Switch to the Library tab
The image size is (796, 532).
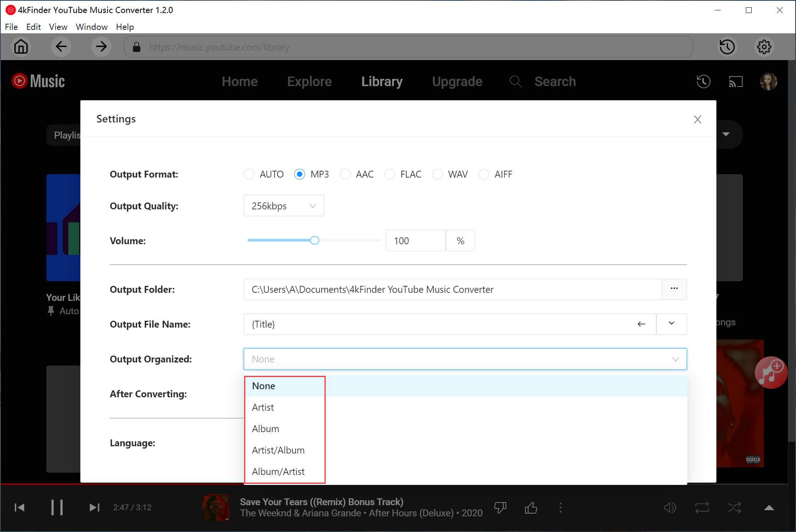(382, 81)
